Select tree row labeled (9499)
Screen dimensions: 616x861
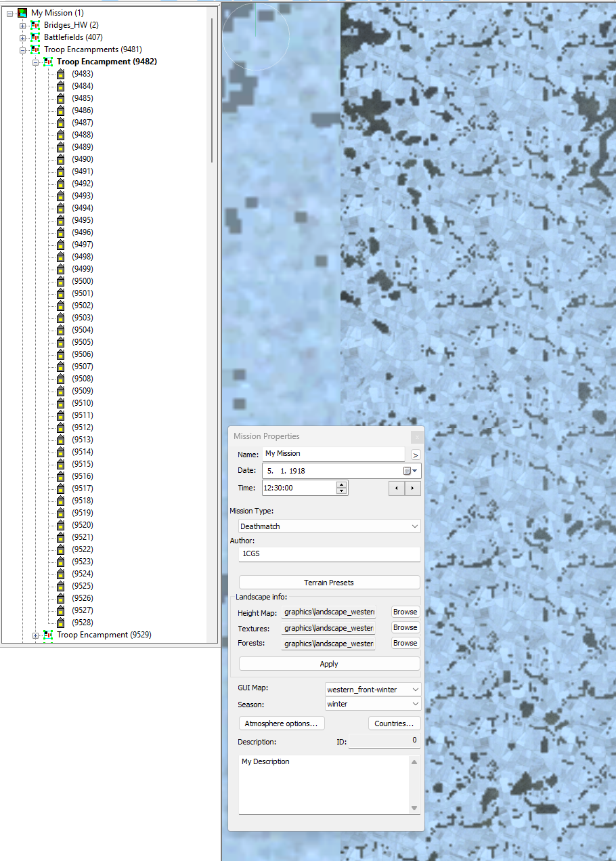(83, 269)
